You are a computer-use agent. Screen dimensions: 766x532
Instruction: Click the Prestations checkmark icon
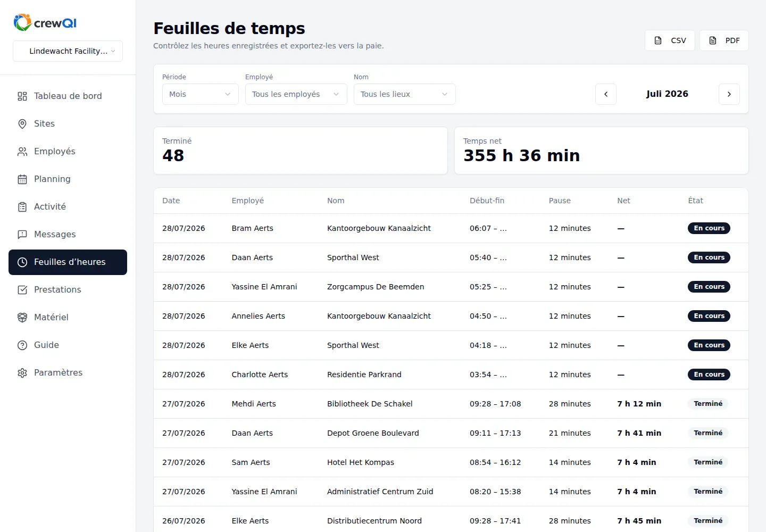tap(22, 290)
